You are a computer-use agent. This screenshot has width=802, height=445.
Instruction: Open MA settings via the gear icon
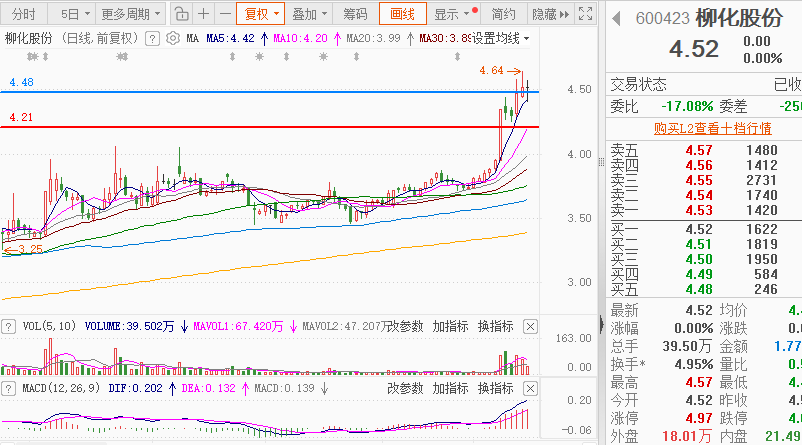(172, 38)
